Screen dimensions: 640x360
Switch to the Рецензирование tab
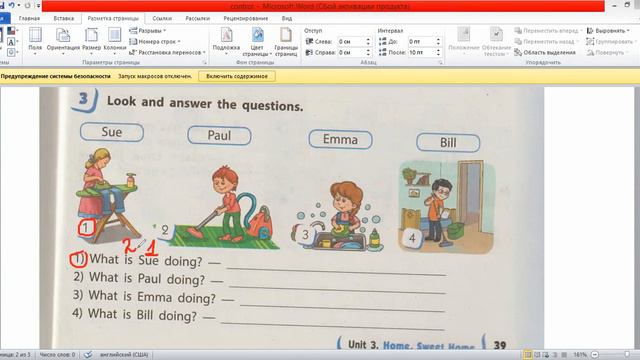coord(246,18)
